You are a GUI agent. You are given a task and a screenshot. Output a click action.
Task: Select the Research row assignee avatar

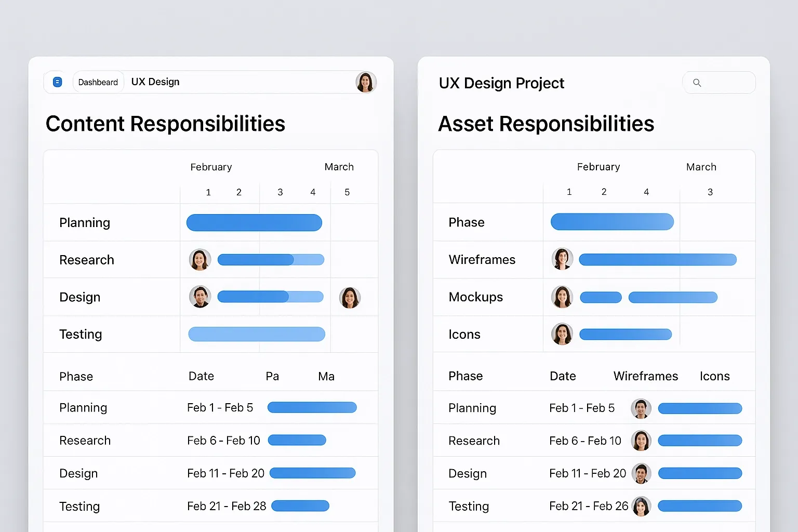[200, 260]
